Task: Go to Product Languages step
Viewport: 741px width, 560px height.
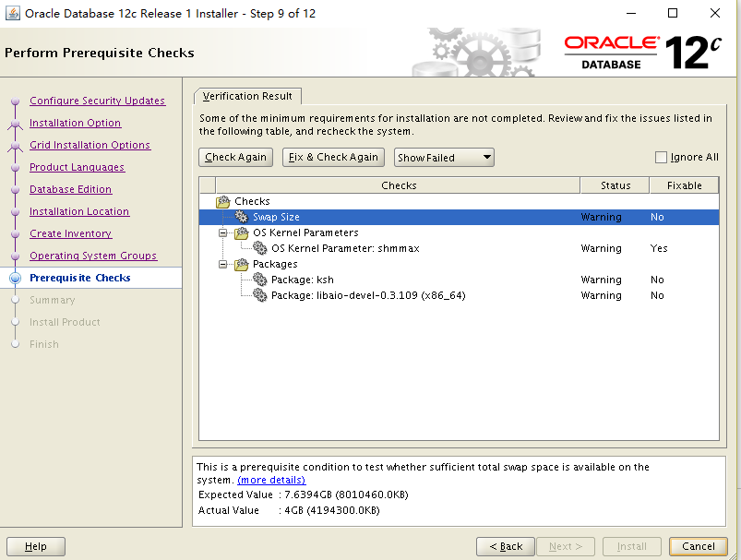Action: [77, 167]
